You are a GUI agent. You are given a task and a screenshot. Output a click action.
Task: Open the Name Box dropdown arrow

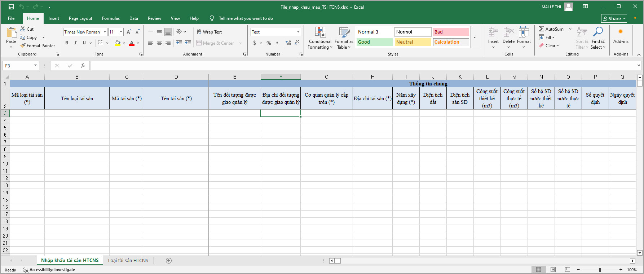pyautogui.click(x=35, y=66)
